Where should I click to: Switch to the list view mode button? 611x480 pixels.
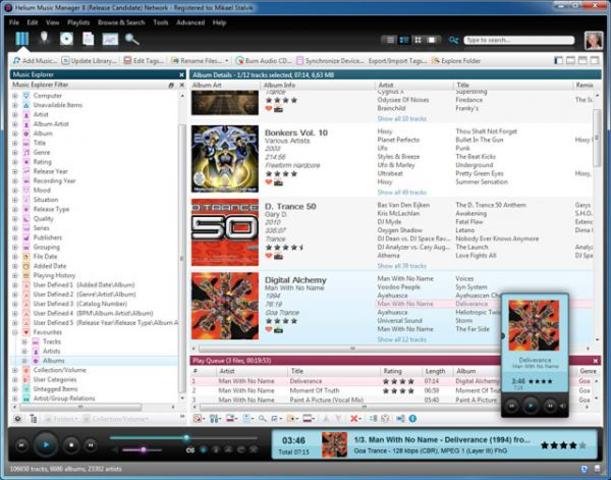click(390, 40)
